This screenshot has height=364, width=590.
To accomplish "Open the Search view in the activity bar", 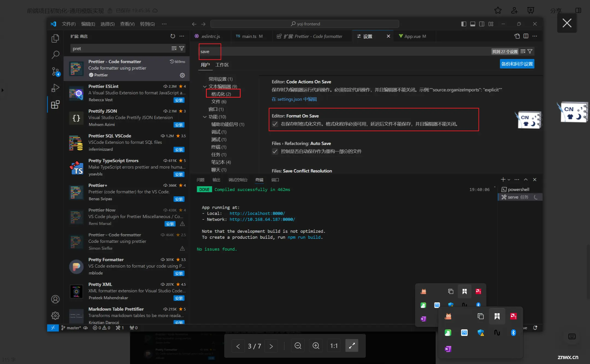I will point(55,55).
